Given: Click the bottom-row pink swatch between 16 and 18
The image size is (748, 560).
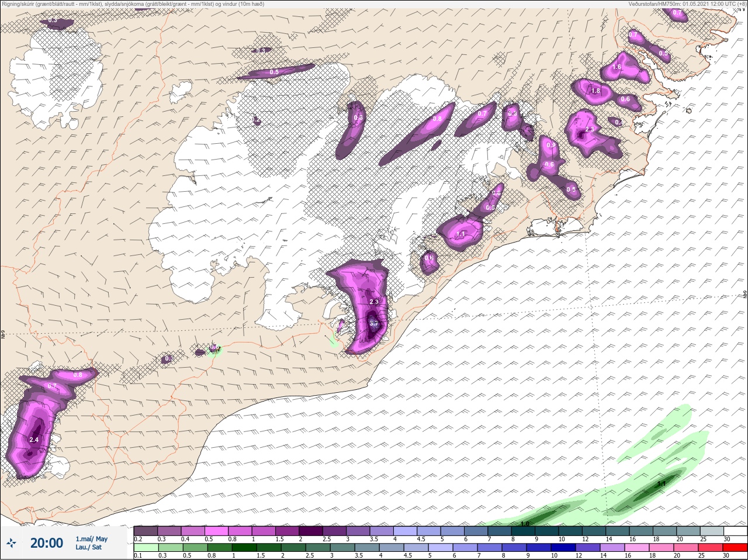Looking at the screenshot, I should coord(637,548).
